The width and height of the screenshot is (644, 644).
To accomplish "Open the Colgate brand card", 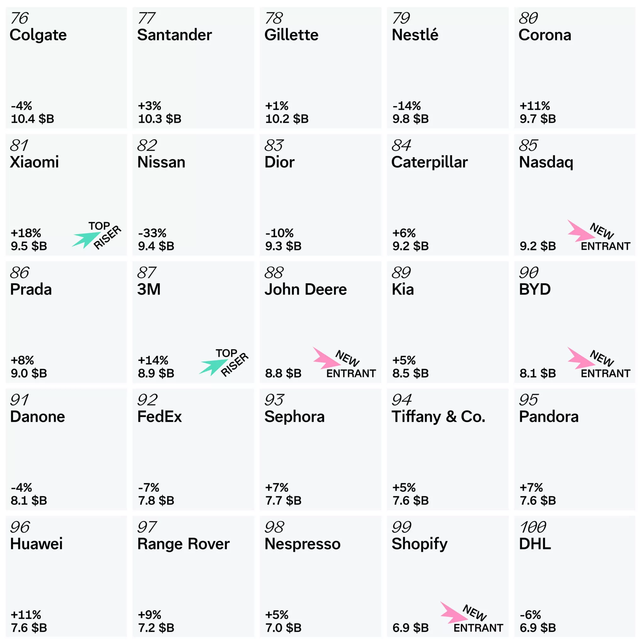I will tap(66, 68).
